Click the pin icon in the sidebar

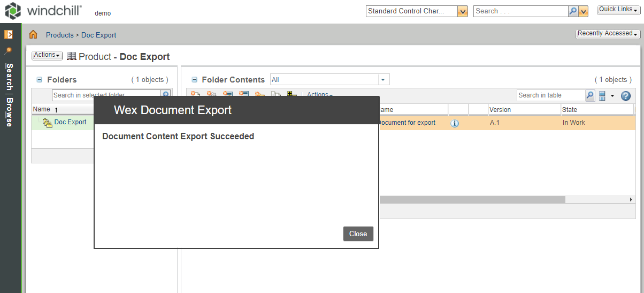tap(8, 51)
